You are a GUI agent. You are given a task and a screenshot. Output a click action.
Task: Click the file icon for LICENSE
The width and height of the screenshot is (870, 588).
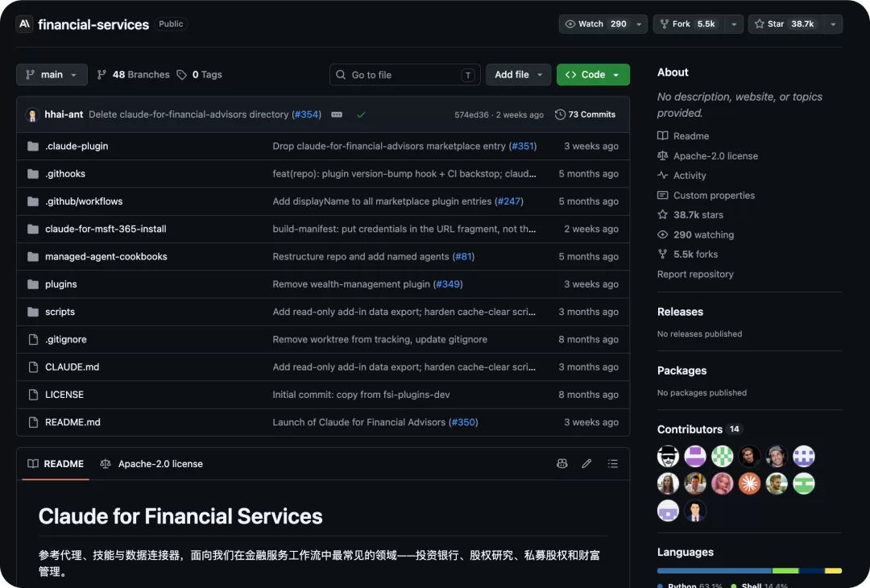point(33,395)
